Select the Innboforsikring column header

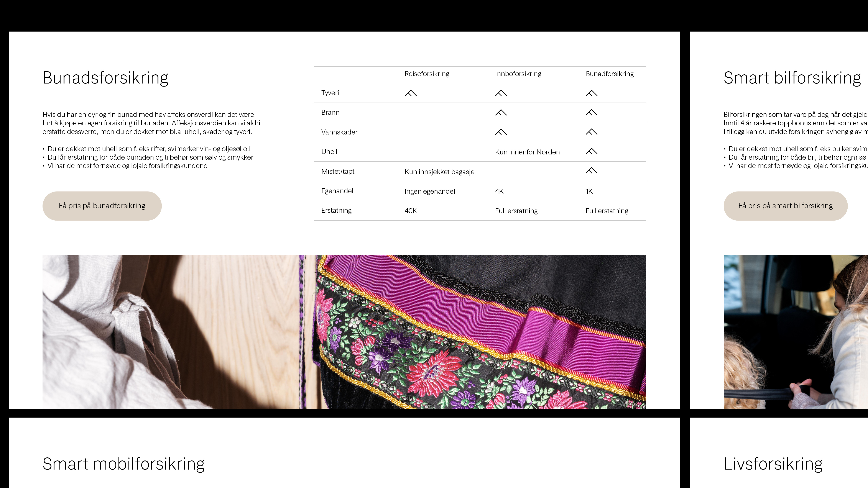click(x=518, y=74)
